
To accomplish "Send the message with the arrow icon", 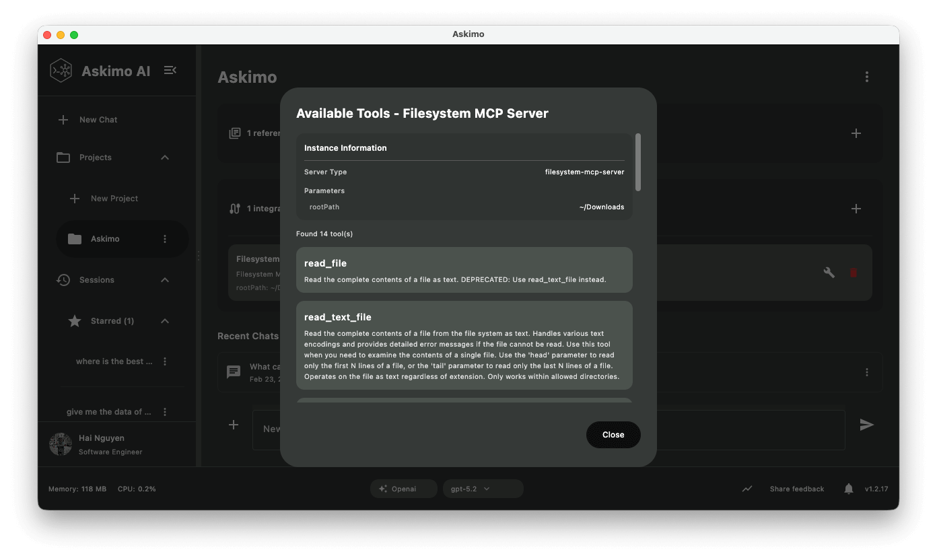I will (x=867, y=425).
